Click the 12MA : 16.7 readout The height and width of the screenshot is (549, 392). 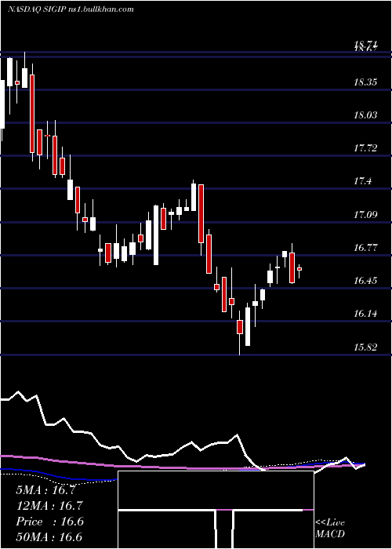pyautogui.click(x=49, y=506)
